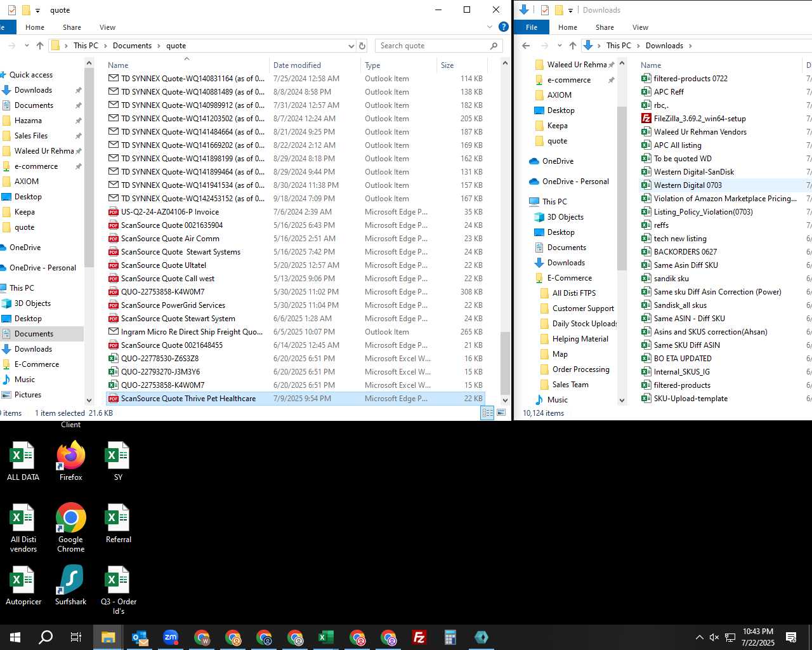The width and height of the screenshot is (812, 650).
Task: Select Ingram Micro Re Direct Ship Freight item
Action: [x=296, y=332]
